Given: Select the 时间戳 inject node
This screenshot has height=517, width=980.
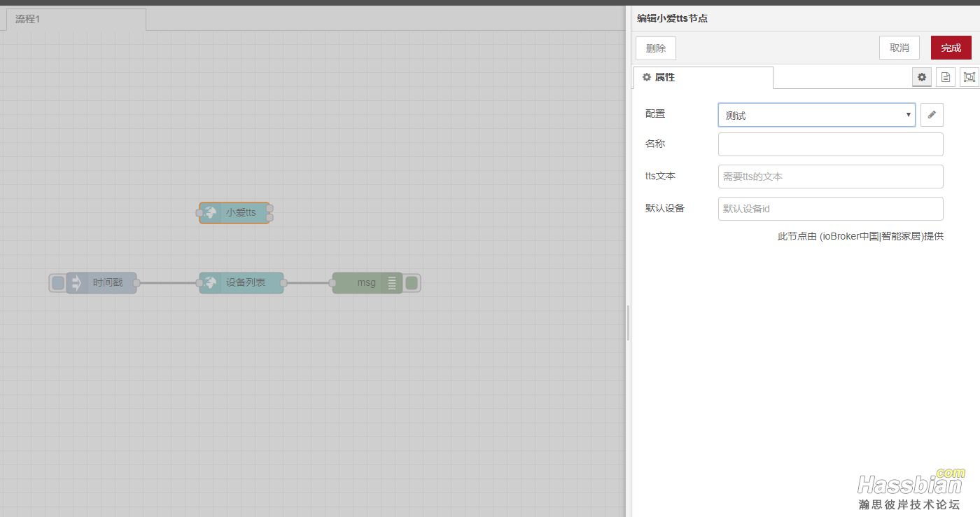Looking at the screenshot, I should (101, 283).
